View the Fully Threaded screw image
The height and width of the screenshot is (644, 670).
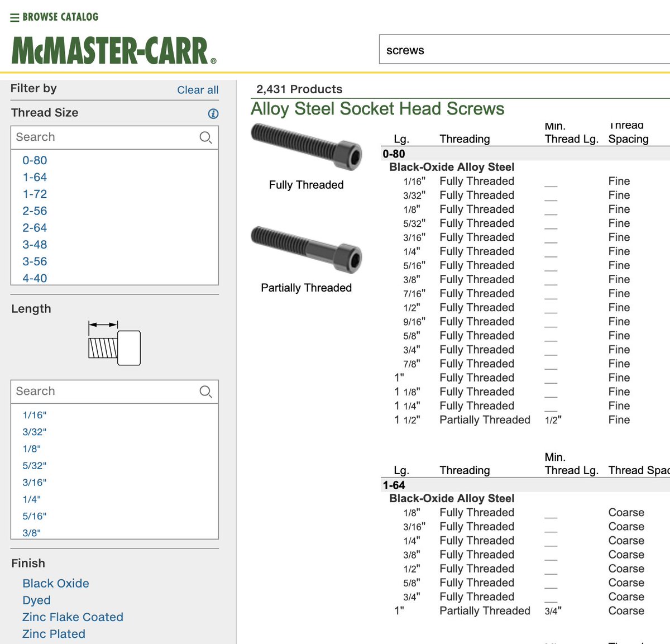306,149
